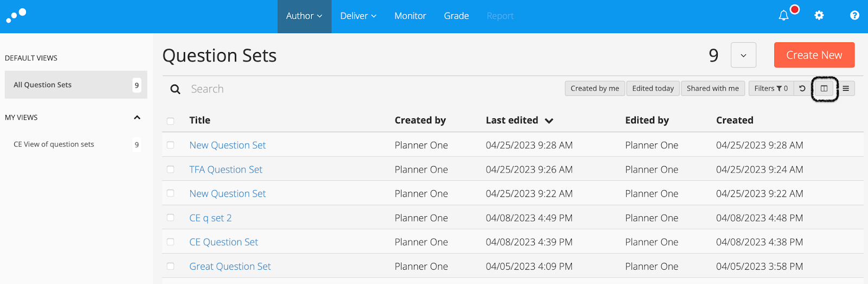868x284 pixels.
Task: Open the notifications bell icon
Action: click(x=783, y=16)
